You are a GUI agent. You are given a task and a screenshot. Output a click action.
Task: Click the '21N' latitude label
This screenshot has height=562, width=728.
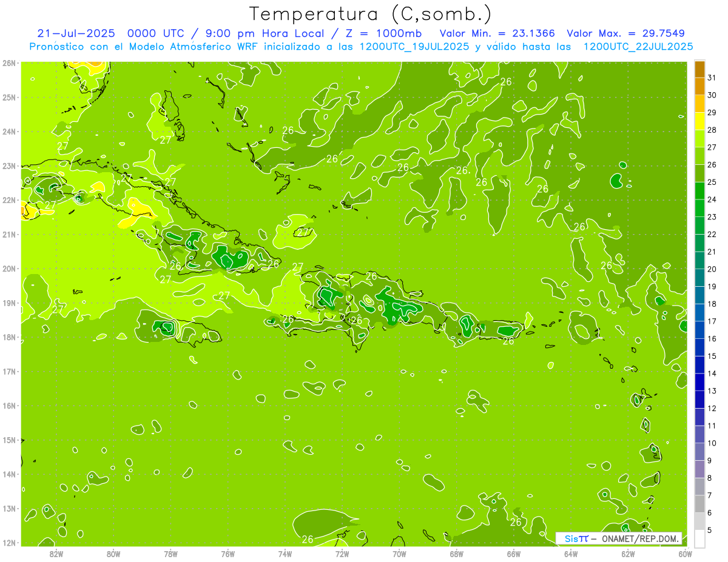tap(8, 234)
